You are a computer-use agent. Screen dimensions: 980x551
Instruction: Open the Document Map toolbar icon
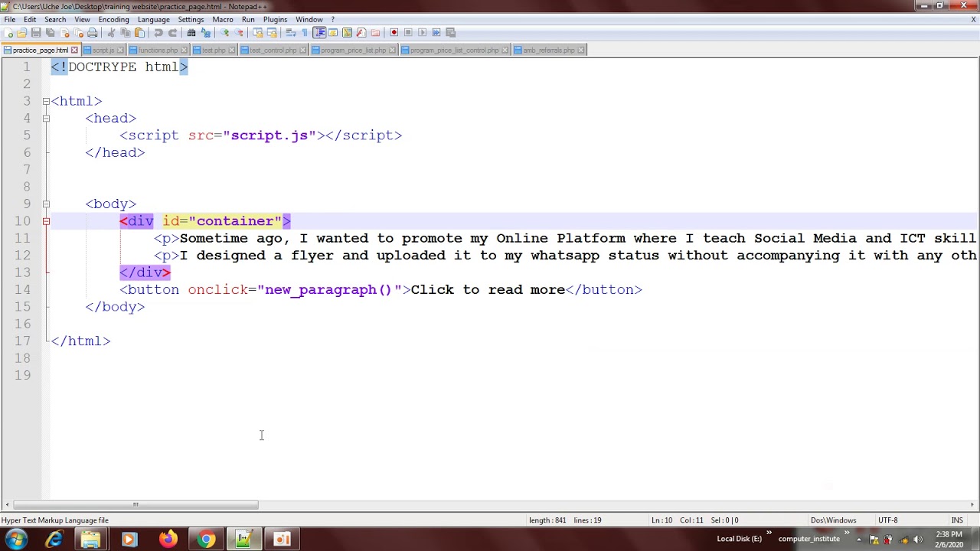[347, 32]
